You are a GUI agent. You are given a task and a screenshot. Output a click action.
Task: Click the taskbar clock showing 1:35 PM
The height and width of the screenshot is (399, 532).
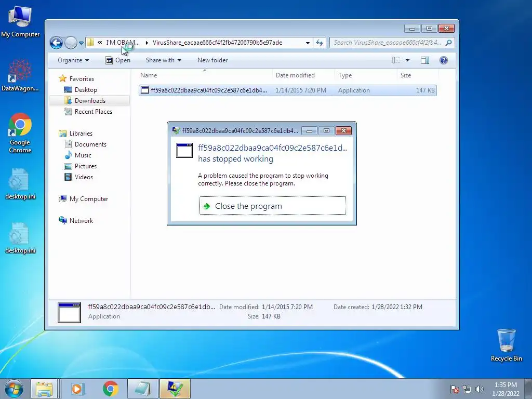click(506, 389)
